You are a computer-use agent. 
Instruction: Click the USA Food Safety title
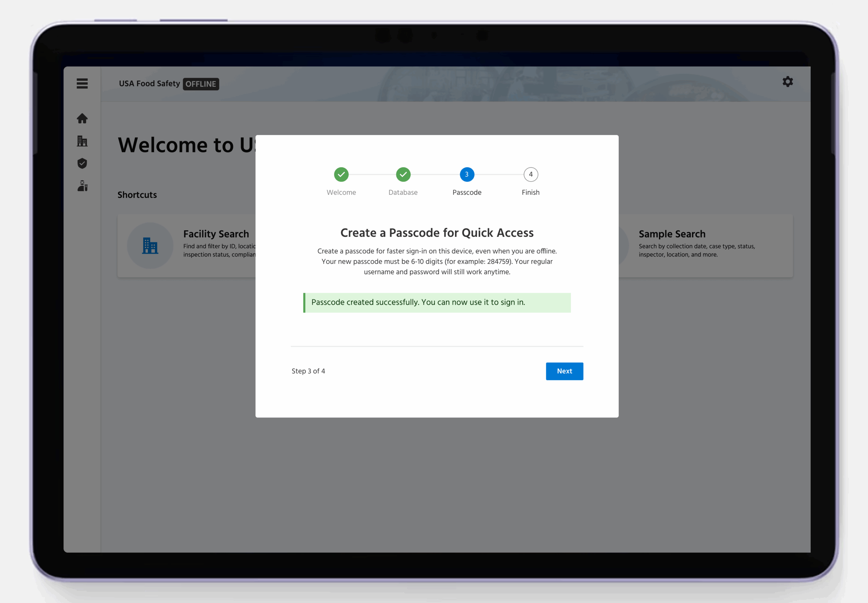coord(149,83)
